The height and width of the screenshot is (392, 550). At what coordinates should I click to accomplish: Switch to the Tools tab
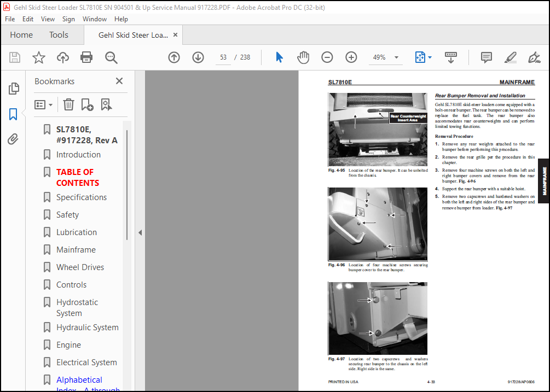click(x=59, y=34)
